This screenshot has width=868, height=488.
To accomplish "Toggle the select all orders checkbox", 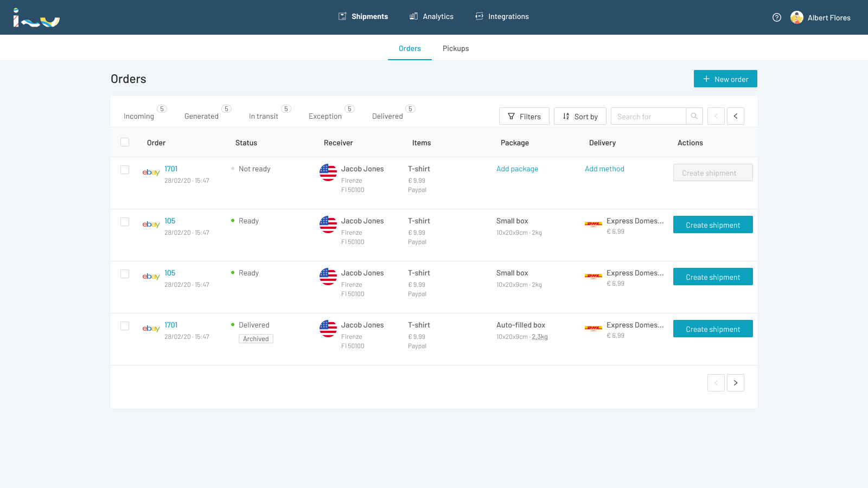I will pos(125,142).
